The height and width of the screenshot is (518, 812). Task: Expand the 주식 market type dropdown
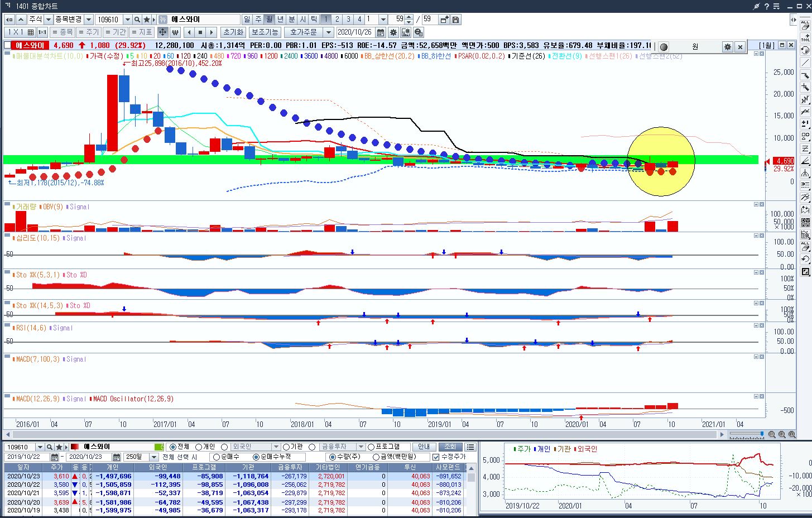(x=49, y=20)
